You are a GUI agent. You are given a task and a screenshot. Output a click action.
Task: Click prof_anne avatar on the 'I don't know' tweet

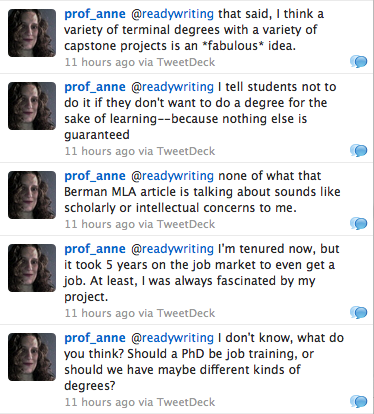tap(32, 357)
